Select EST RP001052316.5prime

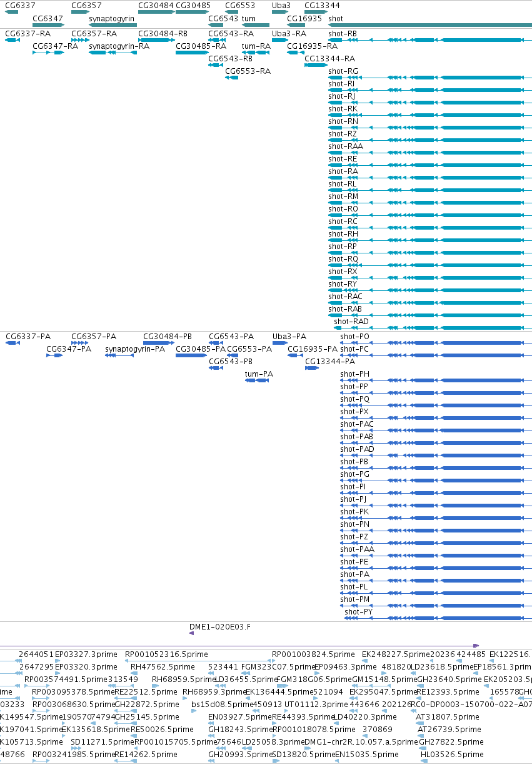[166, 654]
